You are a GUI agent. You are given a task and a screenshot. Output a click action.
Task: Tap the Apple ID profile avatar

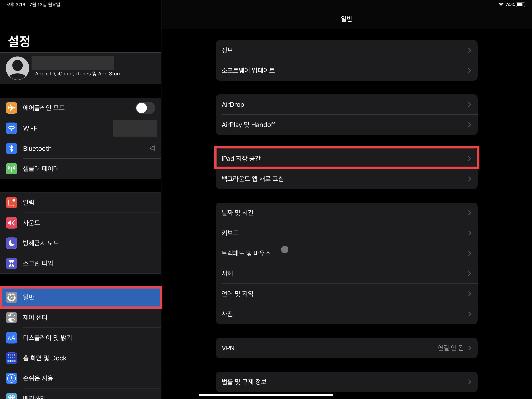pyautogui.click(x=18, y=68)
